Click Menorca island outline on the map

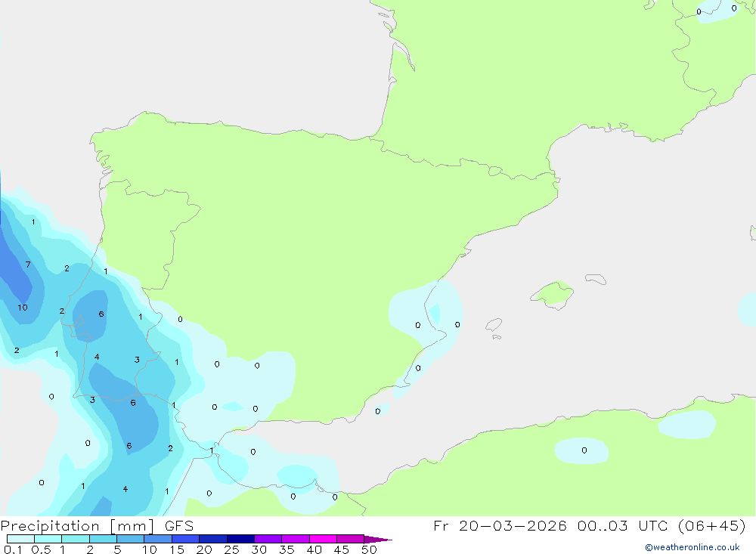(x=596, y=279)
